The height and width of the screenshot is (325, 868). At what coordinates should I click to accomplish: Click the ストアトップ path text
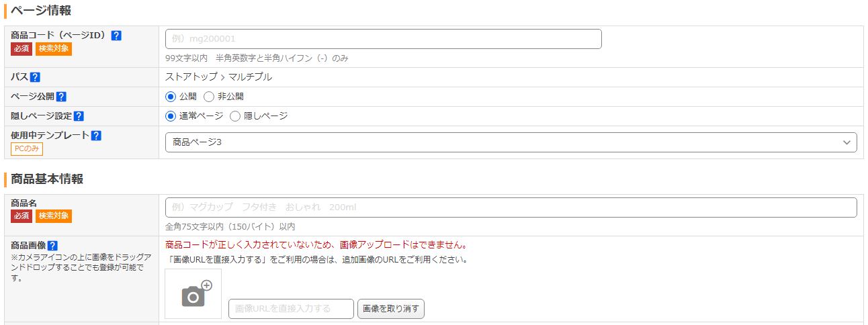coord(191,77)
